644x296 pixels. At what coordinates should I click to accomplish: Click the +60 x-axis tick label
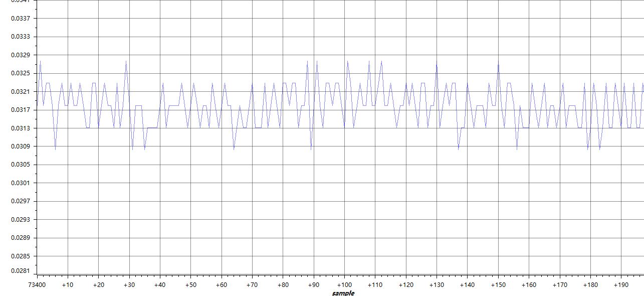coord(222,284)
